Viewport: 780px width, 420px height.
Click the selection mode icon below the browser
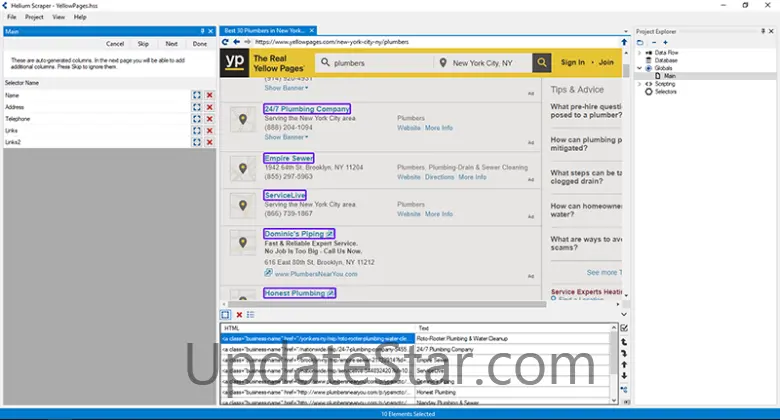click(225, 315)
